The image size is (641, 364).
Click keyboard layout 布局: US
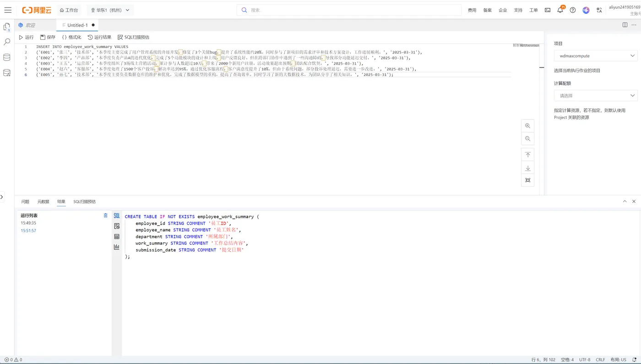618,360
